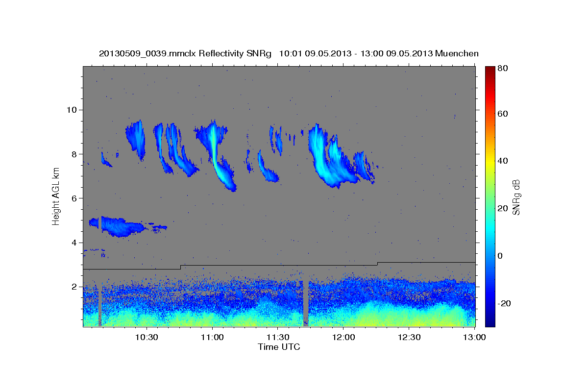Click the 12:00 time tick label
588x392 pixels.
pyautogui.click(x=343, y=337)
